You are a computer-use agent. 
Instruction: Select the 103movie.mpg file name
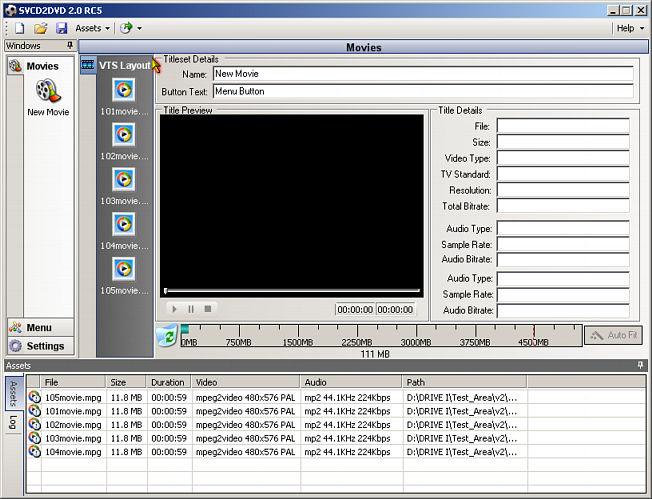pos(73,438)
